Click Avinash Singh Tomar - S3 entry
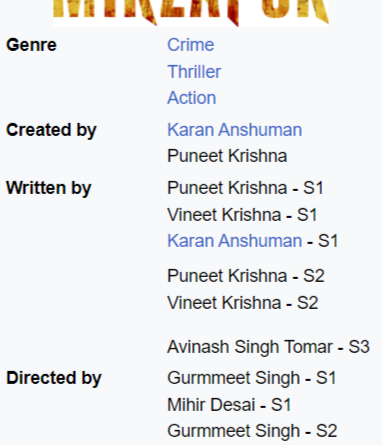This screenshot has width=382, height=445. click(268, 347)
